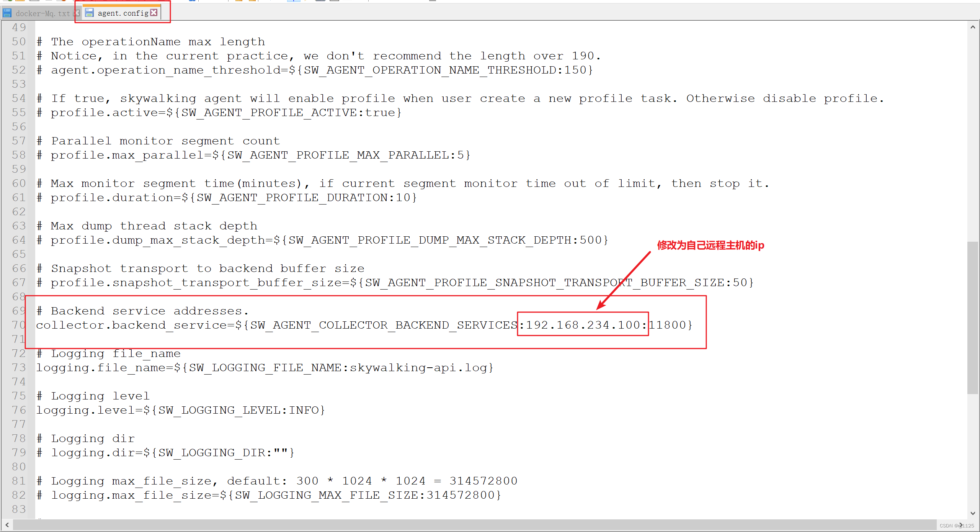Click 'then stop it.' on line 60
The image size is (980, 532).
tap(720, 183)
